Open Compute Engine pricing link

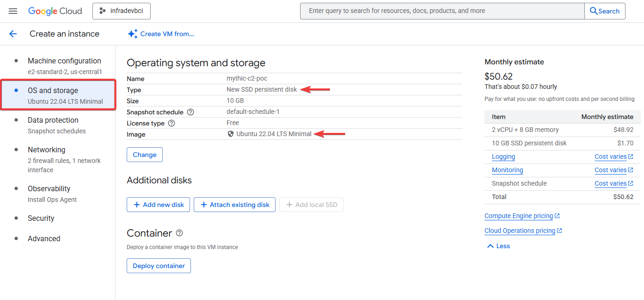pyautogui.click(x=522, y=216)
